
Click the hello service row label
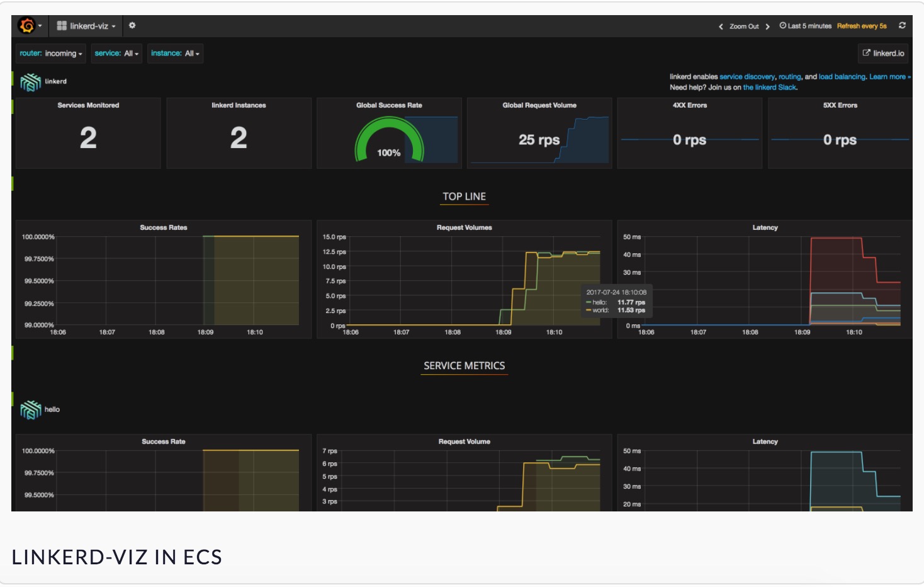[x=52, y=409]
